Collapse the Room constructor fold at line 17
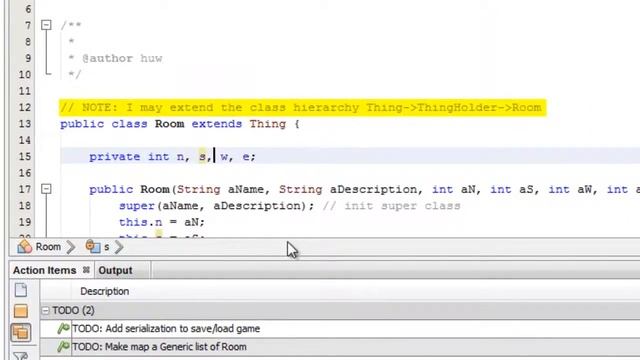Screen dimensions: 640x360 click(x=46, y=189)
